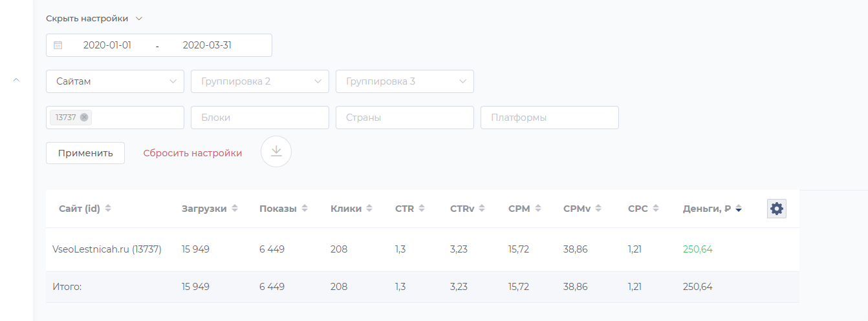The image size is (868, 321).
Task: Sort table by Деньги column
Action: (712, 209)
